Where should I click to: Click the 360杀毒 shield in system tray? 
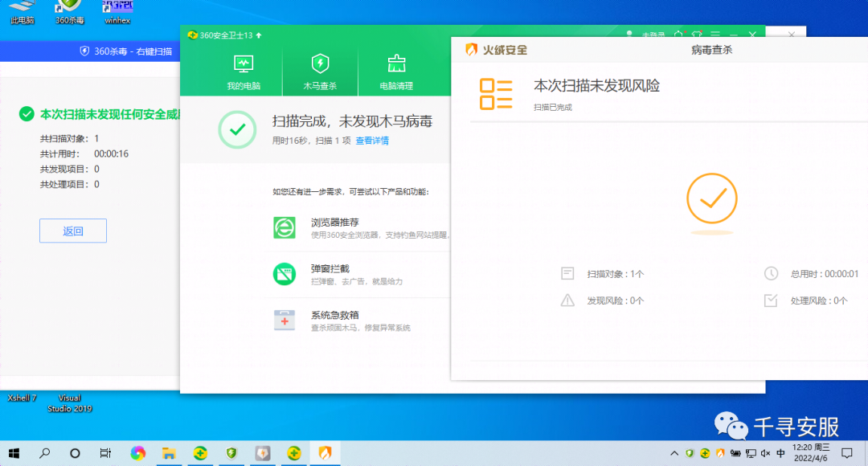690,453
